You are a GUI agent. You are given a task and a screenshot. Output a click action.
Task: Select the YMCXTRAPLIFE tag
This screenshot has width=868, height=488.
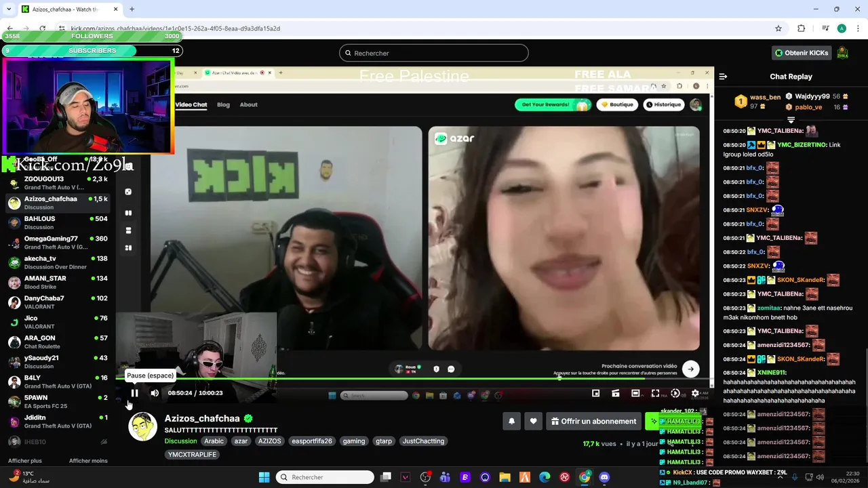click(x=192, y=454)
